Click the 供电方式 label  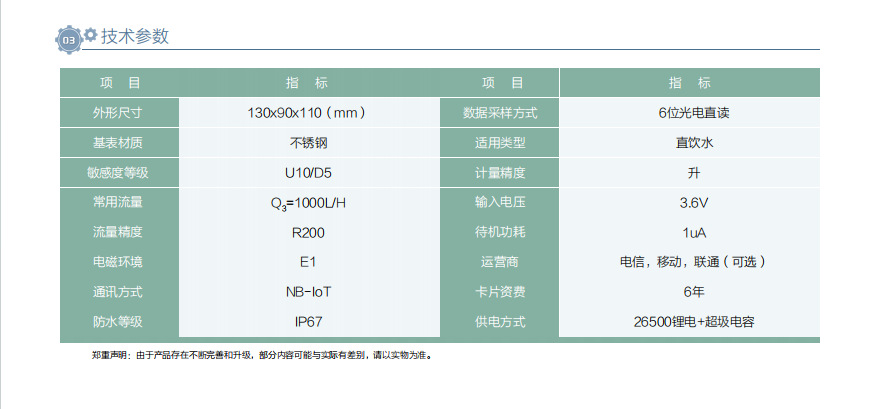pos(500,322)
